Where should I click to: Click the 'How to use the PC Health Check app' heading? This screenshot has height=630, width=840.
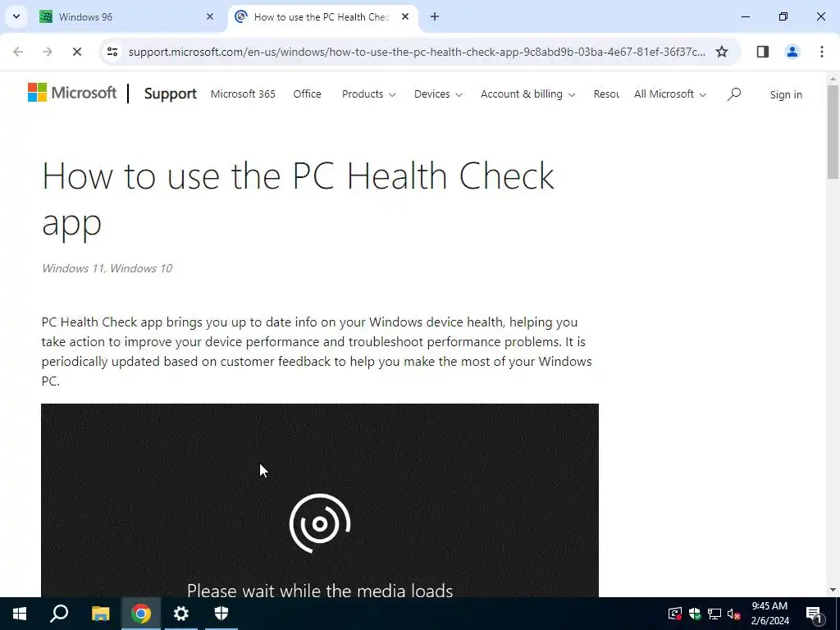point(298,199)
